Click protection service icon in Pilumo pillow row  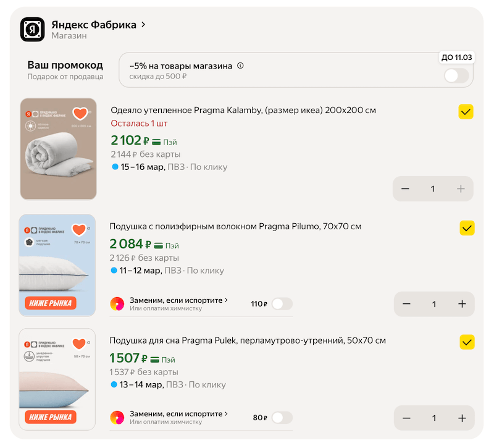[117, 304]
